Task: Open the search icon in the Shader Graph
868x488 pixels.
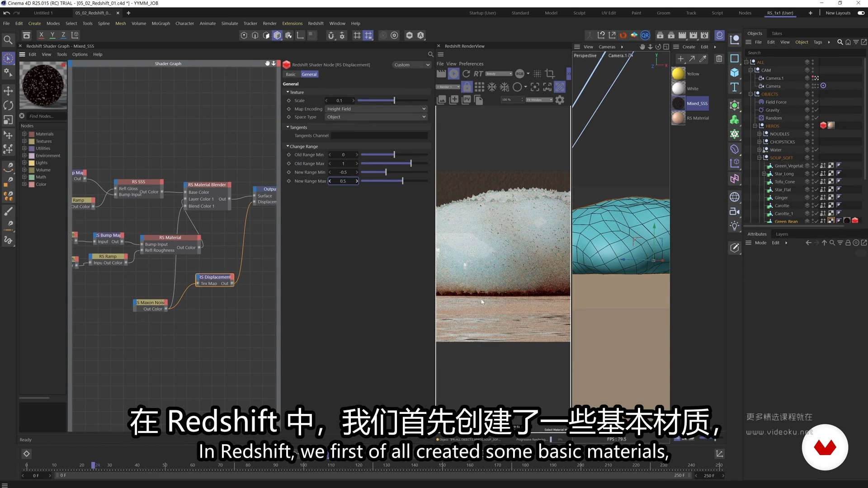Action: coord(431,54)
